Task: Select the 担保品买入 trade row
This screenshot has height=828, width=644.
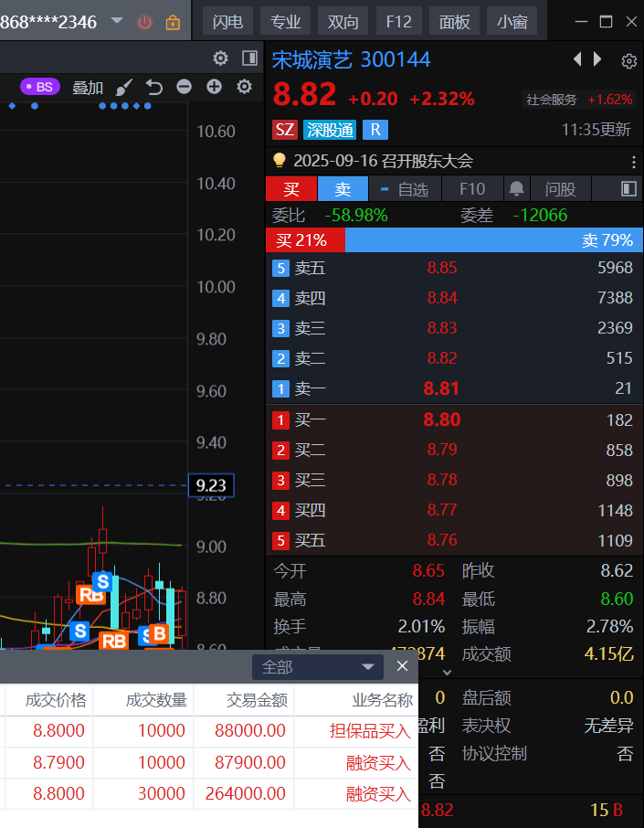Action: (209, 731)
